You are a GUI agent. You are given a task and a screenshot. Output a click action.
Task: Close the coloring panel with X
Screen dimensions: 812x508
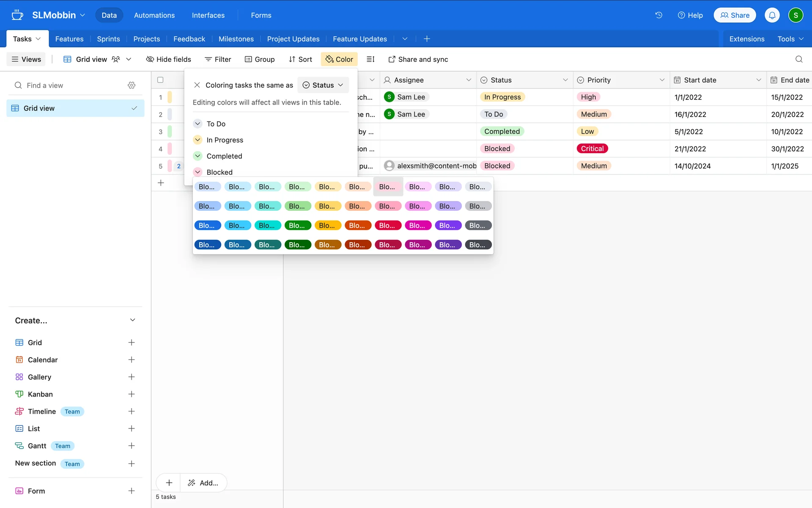click(x=197, y=85)
